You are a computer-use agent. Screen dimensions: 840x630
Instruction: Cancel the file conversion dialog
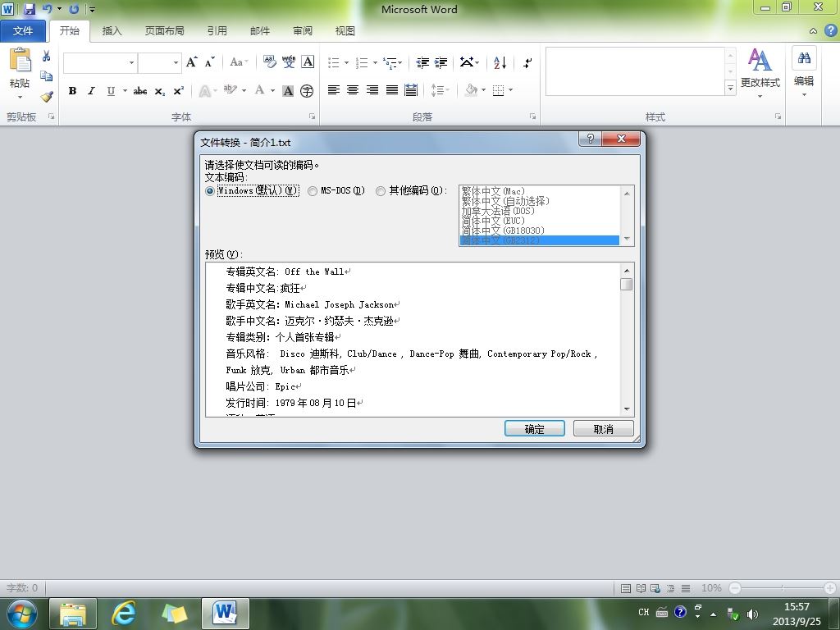pos(603,428)
